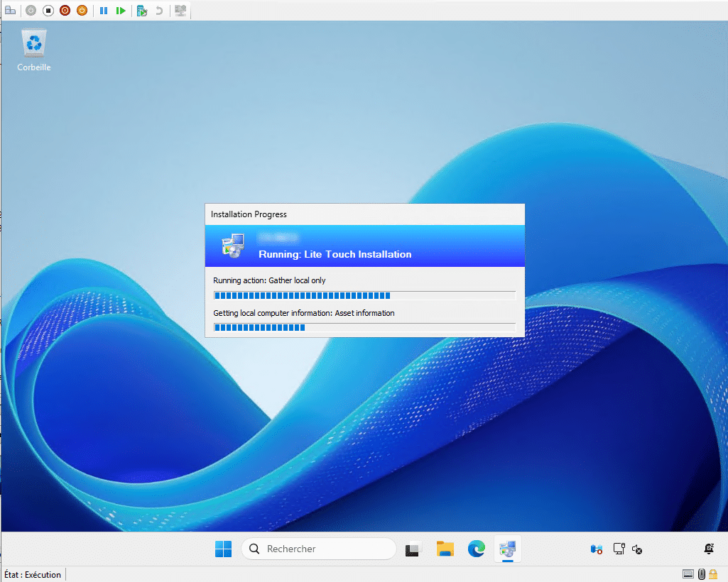The height and width of the screenshot is (582, 728).
Task: Open Task View from the taskbar
Action: [413, 549]
